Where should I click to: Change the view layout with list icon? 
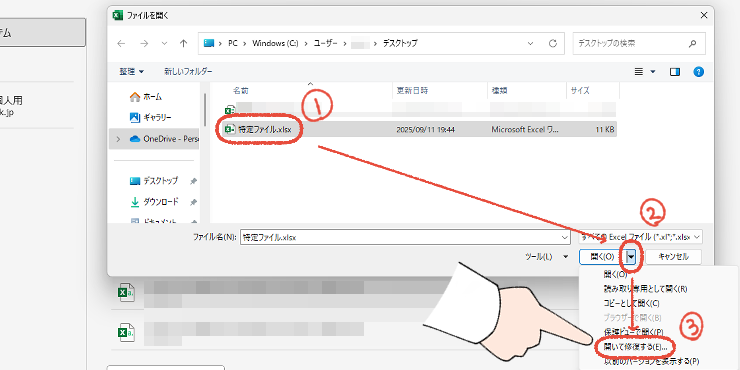coord(639,72)
